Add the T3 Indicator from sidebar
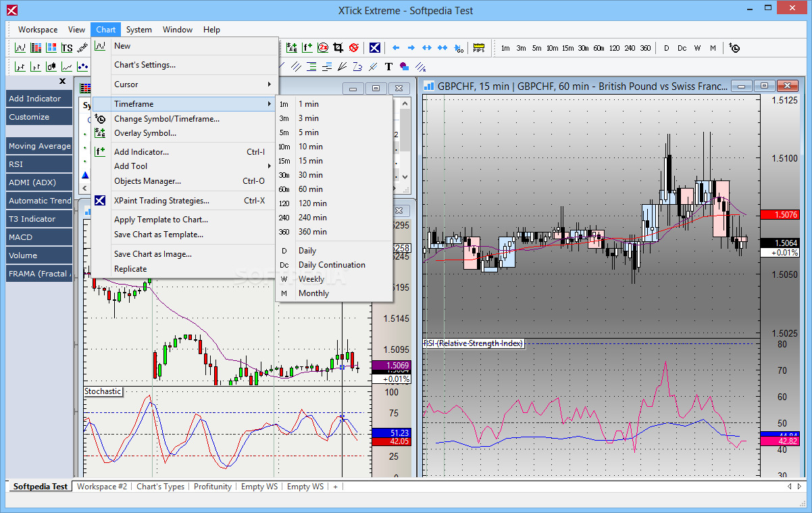The width and height of the screenshot is (812, 513). pyautogui.click(x=39, y=219)
